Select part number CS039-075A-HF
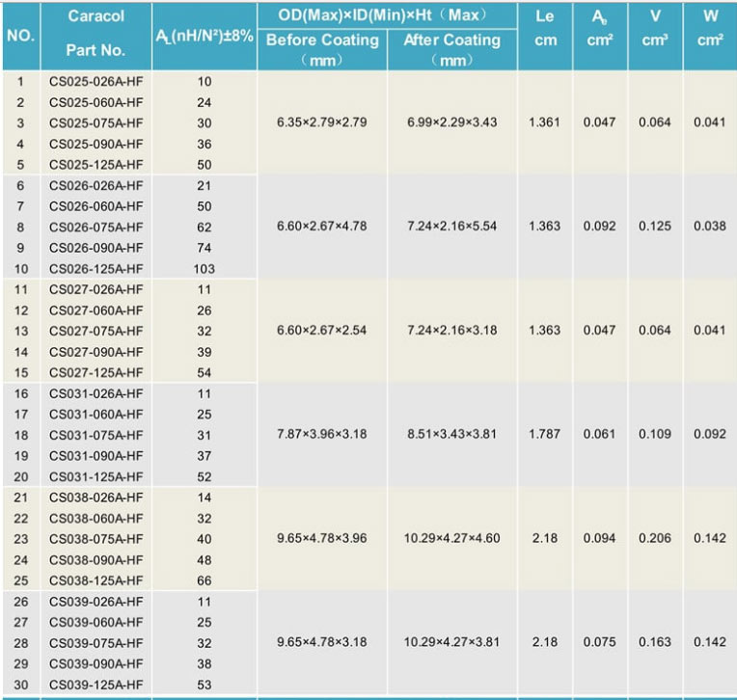The image size is (737, 700). point(96,643)
